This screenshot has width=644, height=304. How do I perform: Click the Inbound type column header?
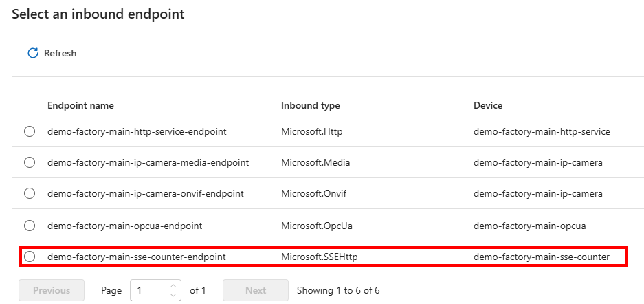310,105
